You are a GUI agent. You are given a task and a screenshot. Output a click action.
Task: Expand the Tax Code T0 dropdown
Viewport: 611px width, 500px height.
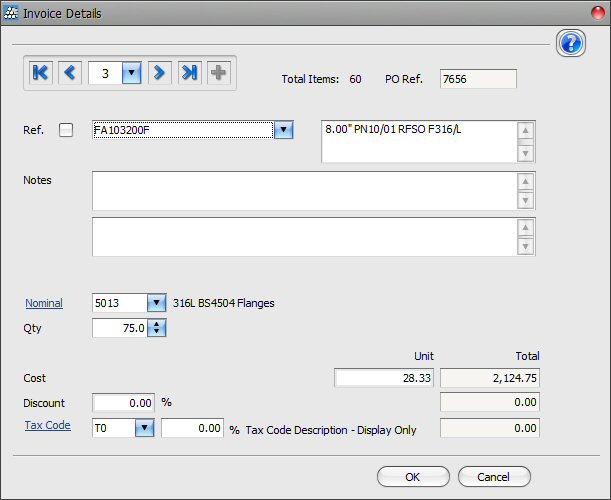(x=145, y=428)
